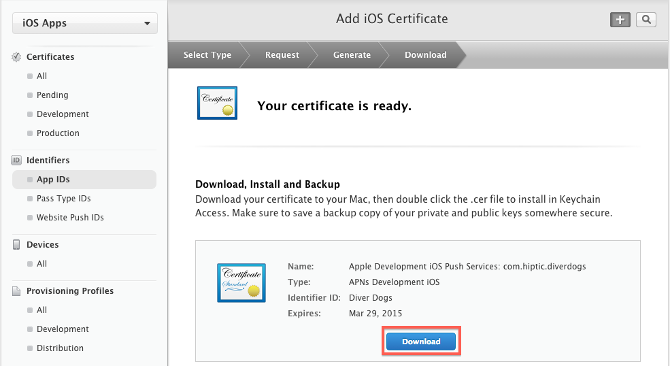Image resolution: width=670 pixels, height=366 pixels.
Task: Click the Certificates section seal icon
Action: tap(16, 57)
